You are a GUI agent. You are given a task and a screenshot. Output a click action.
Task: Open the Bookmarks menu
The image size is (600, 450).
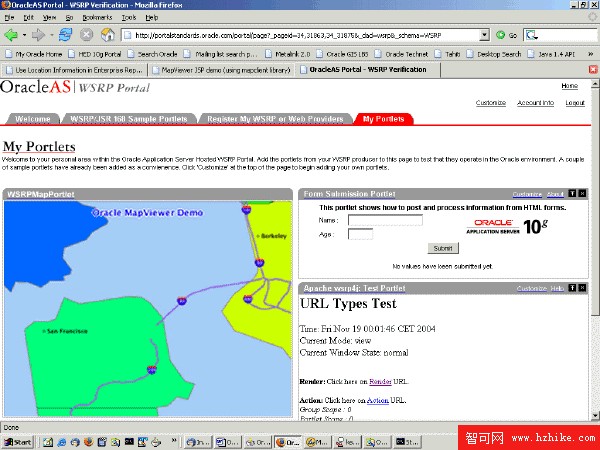pyautogui.click(x=97, y=18)
